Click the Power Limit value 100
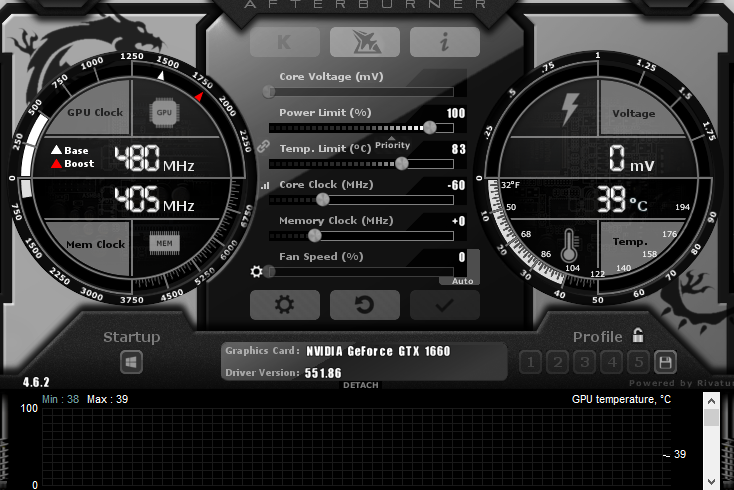The width and height of the screenshot is (734, 490). tap(455, 113)
